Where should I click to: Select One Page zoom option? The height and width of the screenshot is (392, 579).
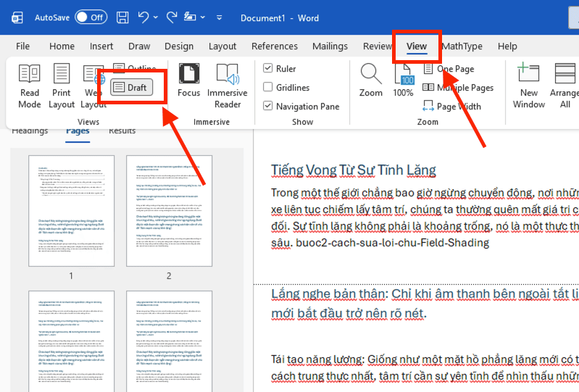(x=449, y=69)
